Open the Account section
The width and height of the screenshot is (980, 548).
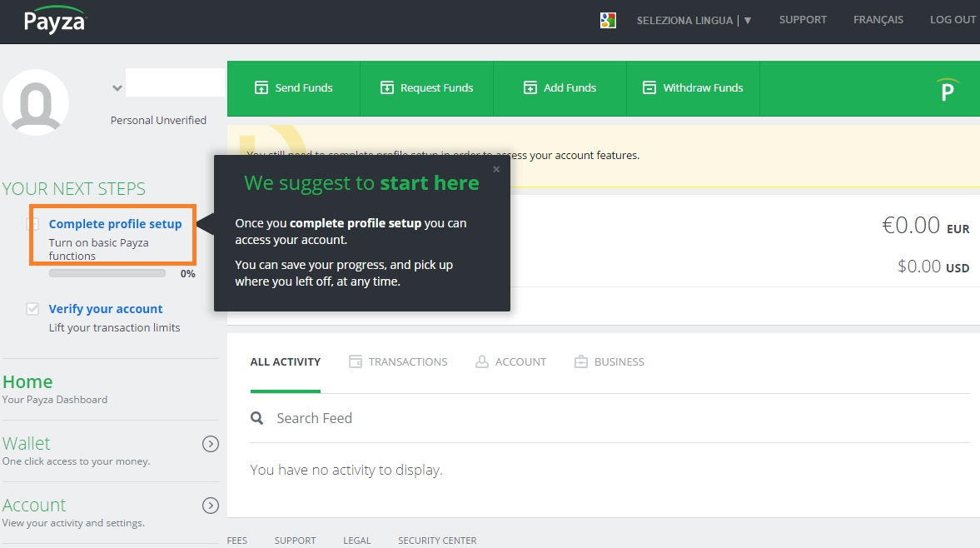coord(34,505)
